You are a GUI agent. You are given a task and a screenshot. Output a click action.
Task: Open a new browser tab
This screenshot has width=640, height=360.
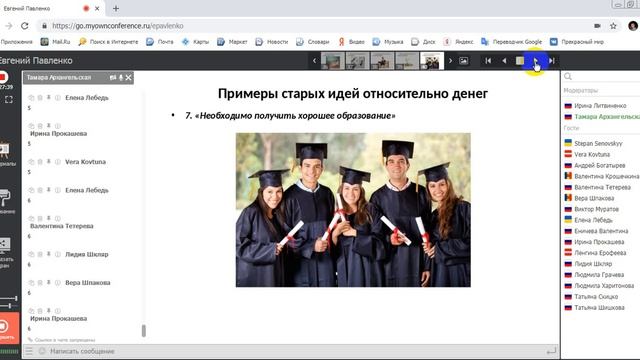tap(116, 8)
